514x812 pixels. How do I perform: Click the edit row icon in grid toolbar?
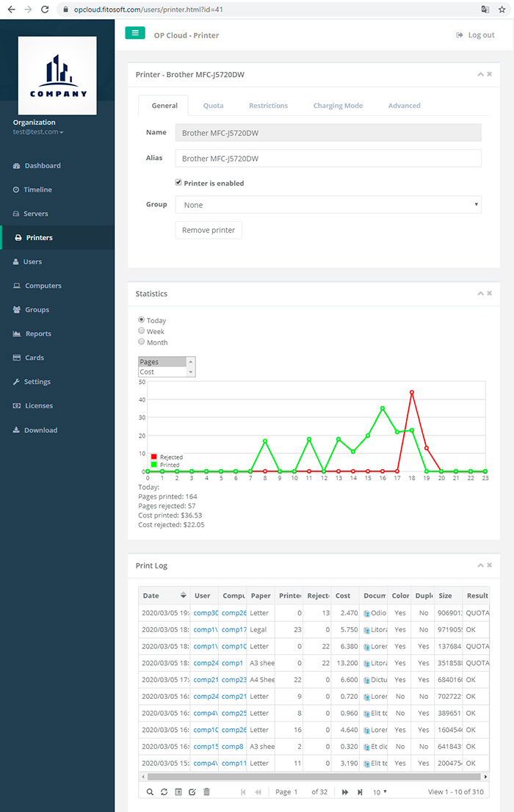click(192, 791)
